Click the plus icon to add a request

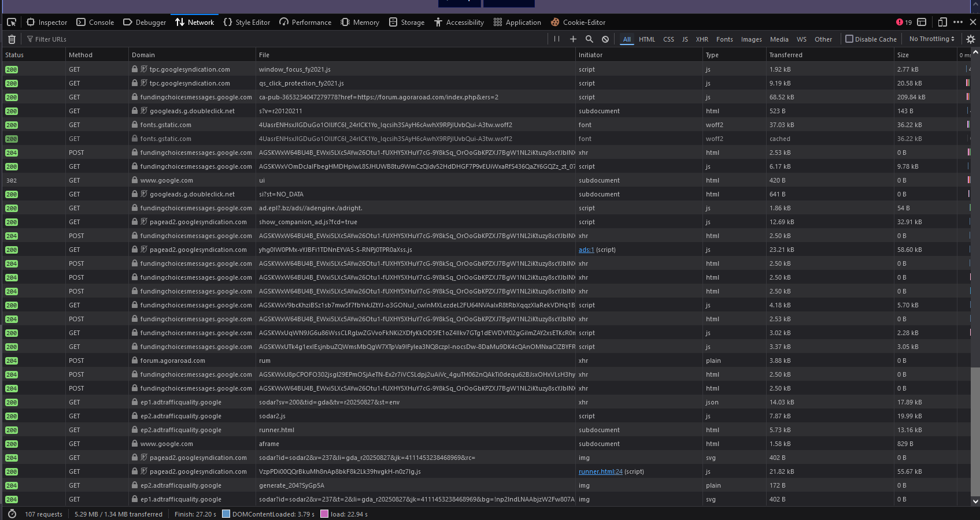pos(573,39)
